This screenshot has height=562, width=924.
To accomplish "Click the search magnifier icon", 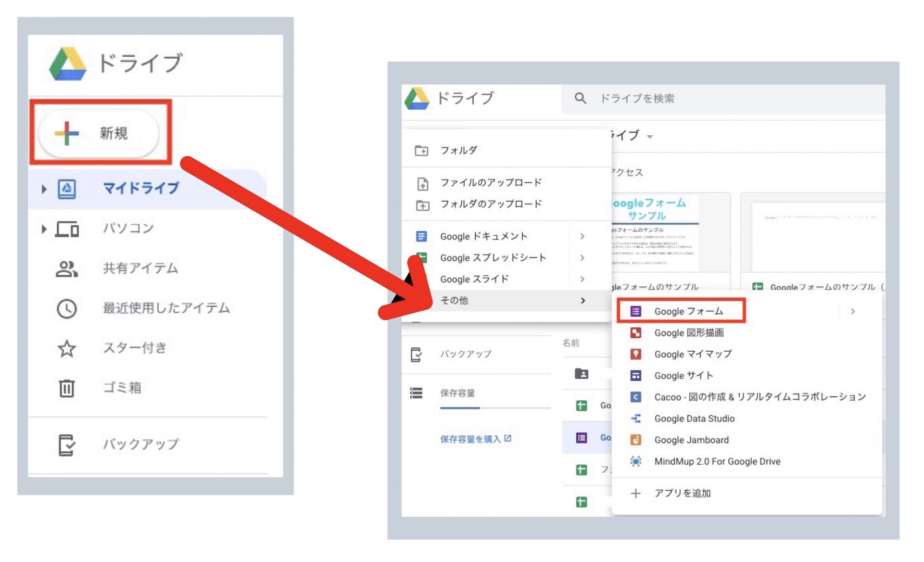I will pyautogui.click(x=580, y=98).
